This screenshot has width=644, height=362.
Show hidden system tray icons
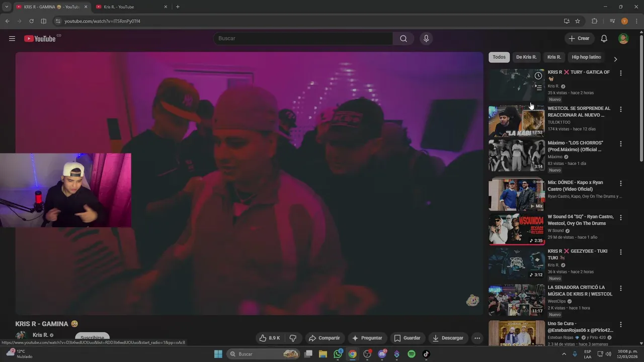pyautogui.click(x=565, y=354)
